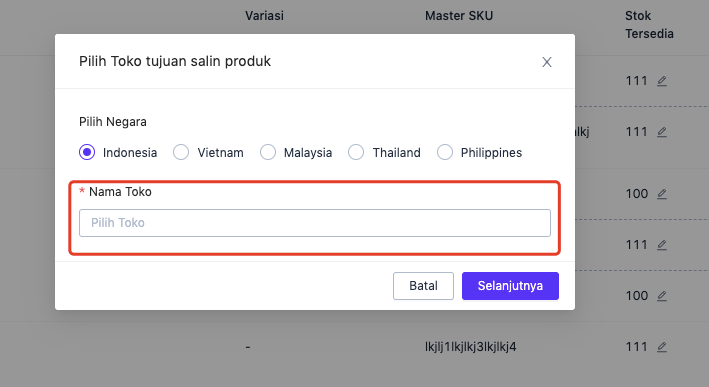
Task: Close the Pilih Toko dialog with X
Action: click(x=547, y=62)
